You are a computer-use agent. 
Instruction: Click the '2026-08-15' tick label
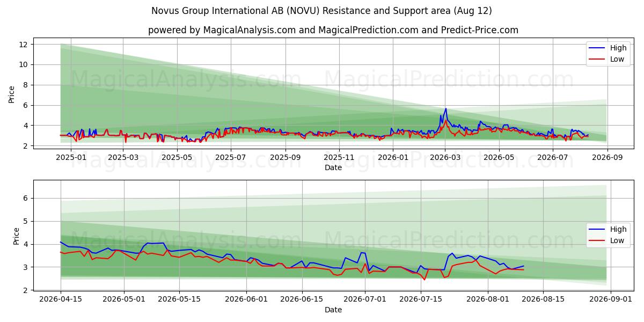(543, 299)
